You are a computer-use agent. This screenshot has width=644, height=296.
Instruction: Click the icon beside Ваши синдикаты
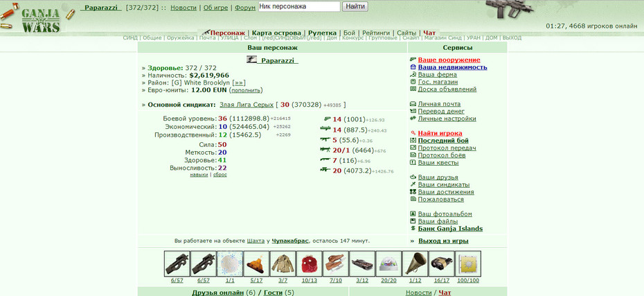click(413, 184)
